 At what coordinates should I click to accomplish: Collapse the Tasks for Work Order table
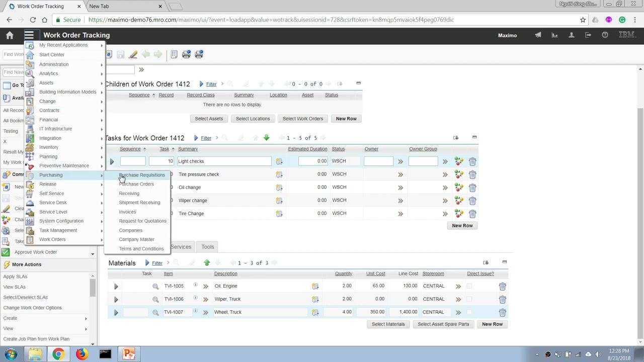point(474,137)
